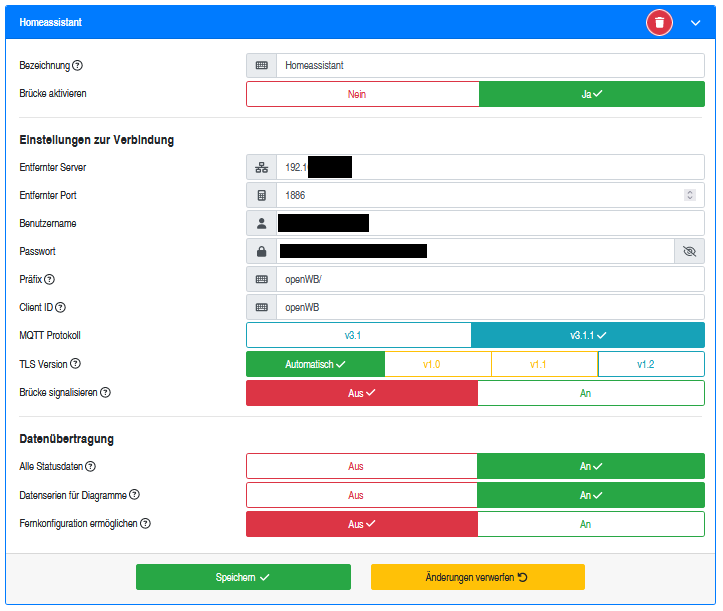Click user icon beside Benutzername
The width and height of the screenshot is (723, 611).
(261, 224)
